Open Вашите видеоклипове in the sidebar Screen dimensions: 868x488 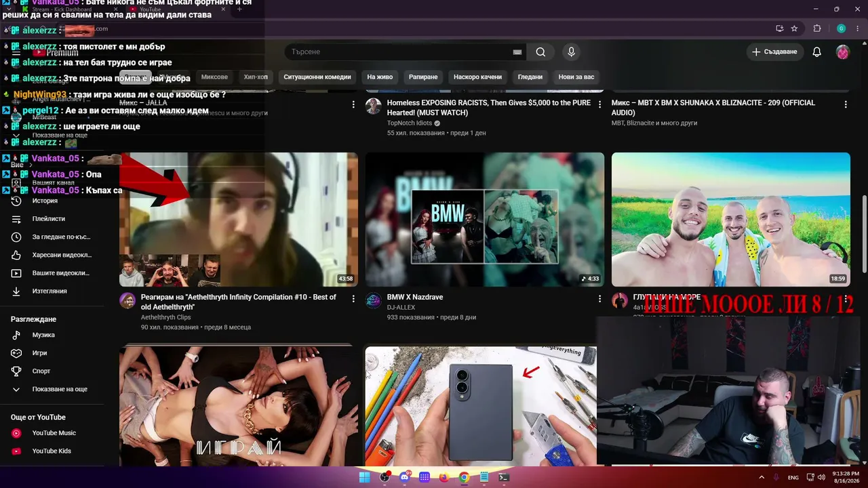point(52,273)
